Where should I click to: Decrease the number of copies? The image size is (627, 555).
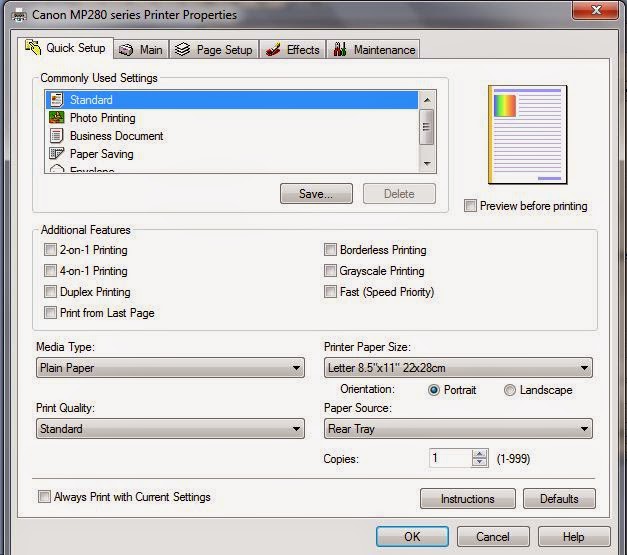tap(479, 462)
